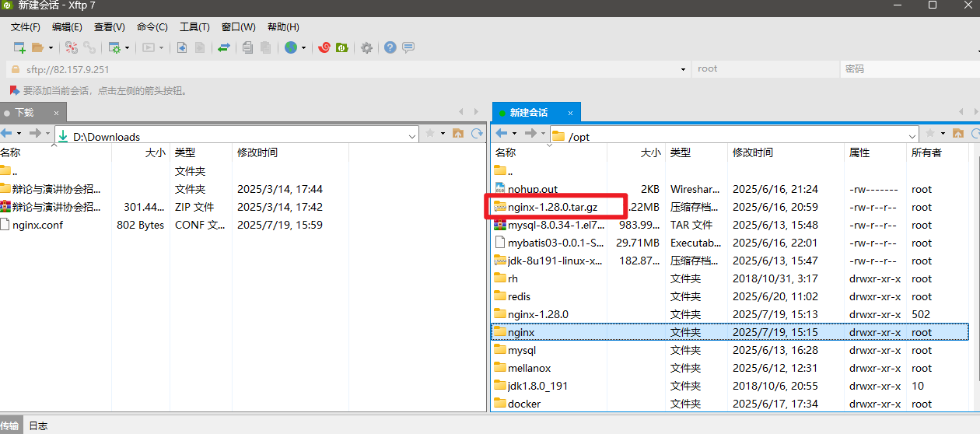The width and height of the screenshot is (980, 434).
Task: Open Help via blue question icon
Action: click(x=390, y=47)
